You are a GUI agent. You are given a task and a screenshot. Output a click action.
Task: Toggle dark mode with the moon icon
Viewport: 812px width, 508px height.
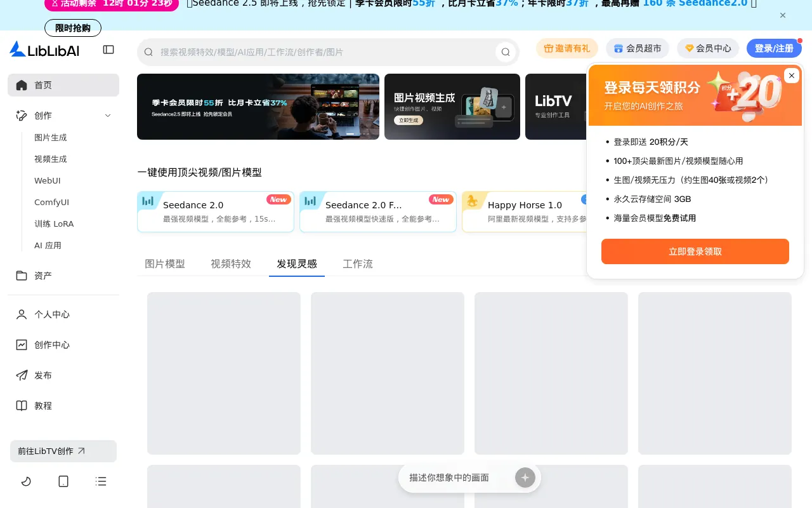(26, 481)
